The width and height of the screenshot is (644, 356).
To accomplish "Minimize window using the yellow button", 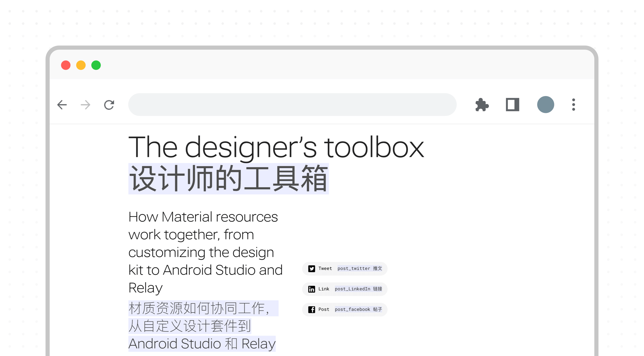I will [81, 65].
